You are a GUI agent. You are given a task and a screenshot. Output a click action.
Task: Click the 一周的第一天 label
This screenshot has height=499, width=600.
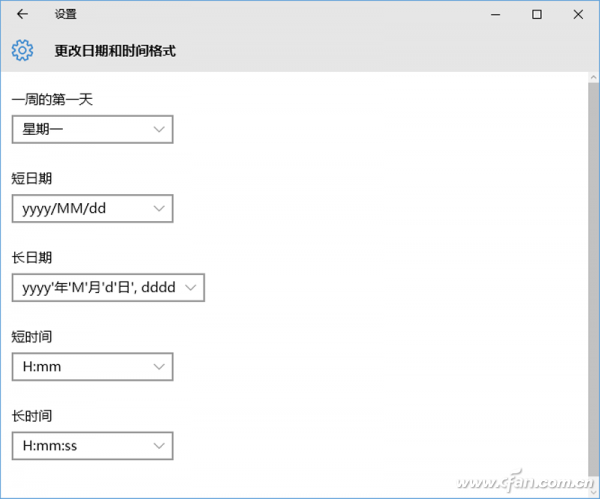click(52, 99)
